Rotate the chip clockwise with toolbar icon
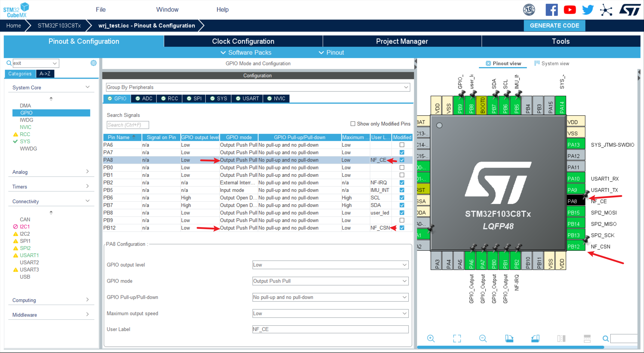The image size is (644, 353). pos(509,338)
